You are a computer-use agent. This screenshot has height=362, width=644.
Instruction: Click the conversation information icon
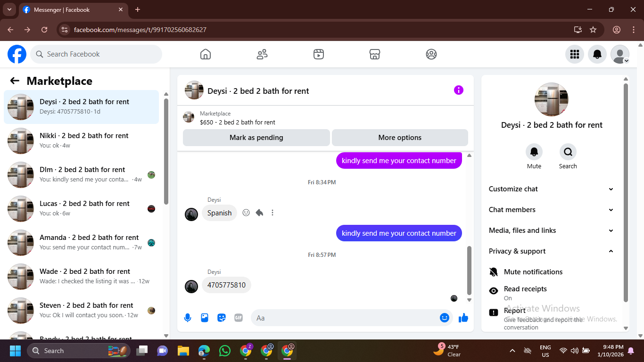point(459,90)
